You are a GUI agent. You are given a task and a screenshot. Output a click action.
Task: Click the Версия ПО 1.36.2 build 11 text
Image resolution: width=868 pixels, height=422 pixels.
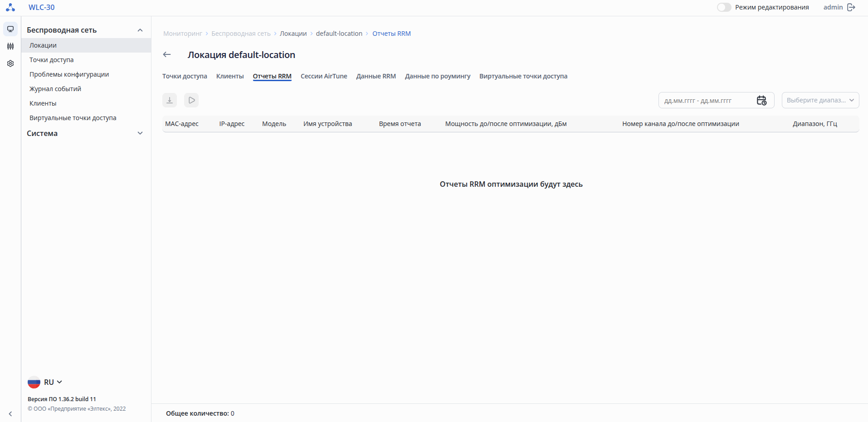(62, 399)
